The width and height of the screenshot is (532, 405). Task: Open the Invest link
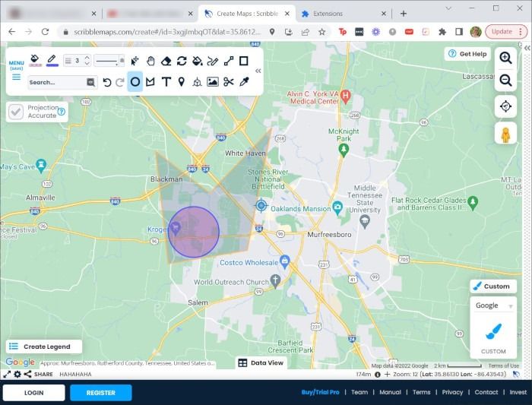[x=518, y=392]
